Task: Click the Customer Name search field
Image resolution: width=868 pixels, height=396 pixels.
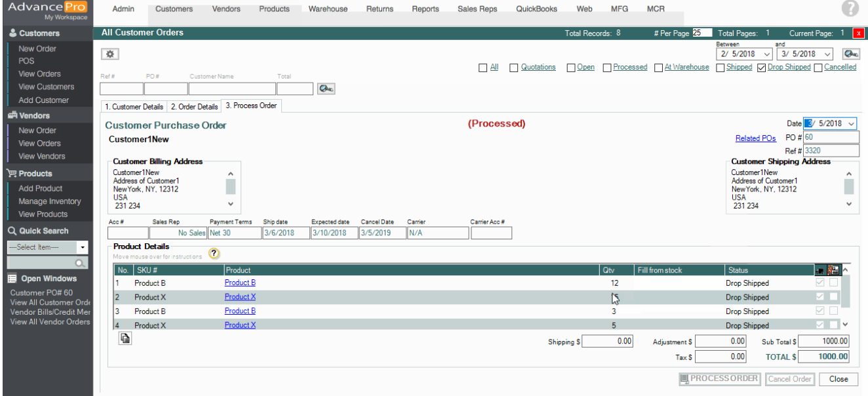Action: tap(232, 89)
